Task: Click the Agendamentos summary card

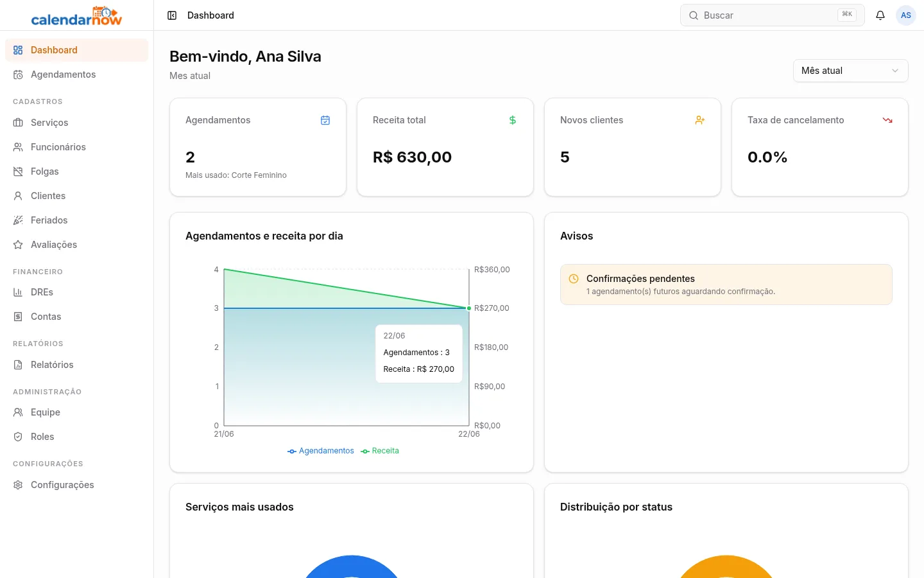Action: click(x=258, y=147)
